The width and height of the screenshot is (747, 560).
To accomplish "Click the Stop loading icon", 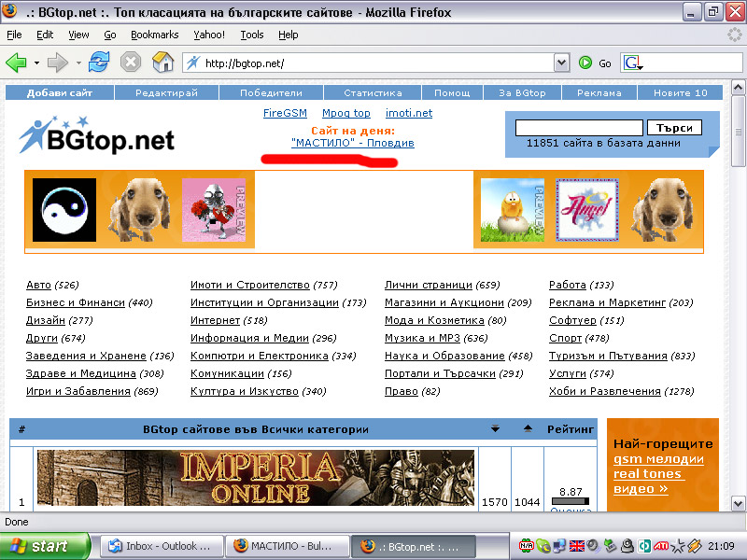I will [x=131, y=63].
